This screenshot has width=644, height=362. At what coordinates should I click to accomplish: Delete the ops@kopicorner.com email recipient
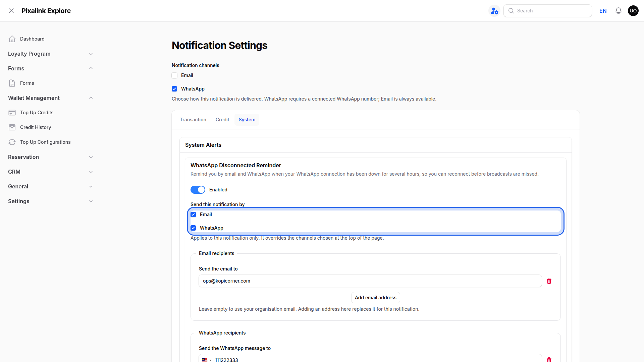tap(549, 281)
